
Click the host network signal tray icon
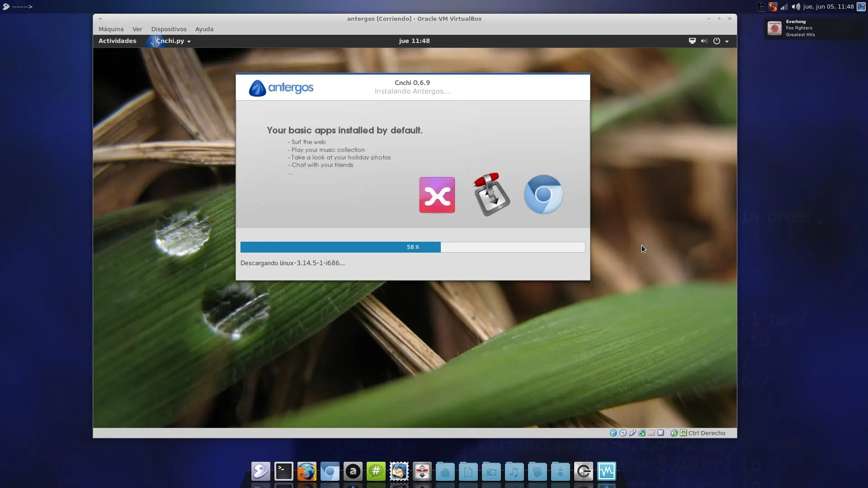click(x=784, y=6)
